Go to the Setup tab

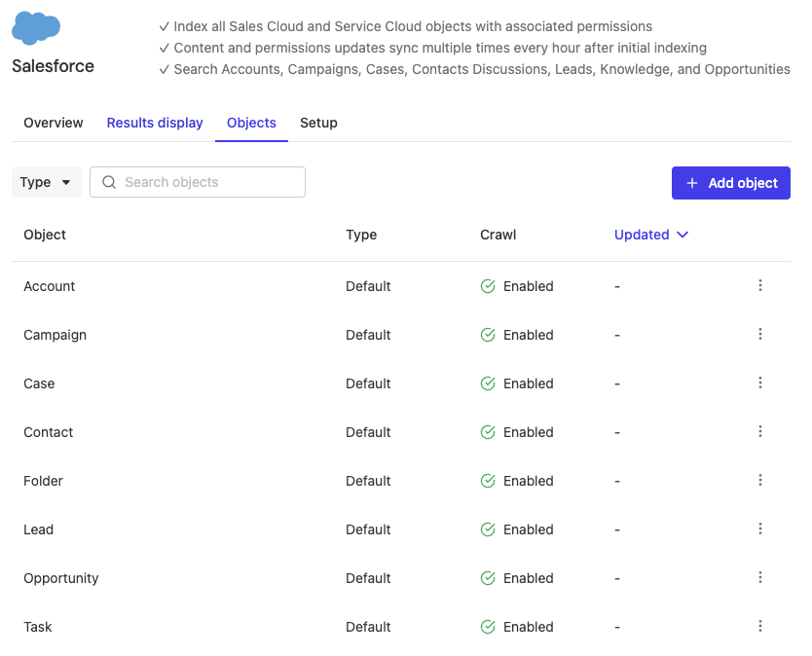318,123
